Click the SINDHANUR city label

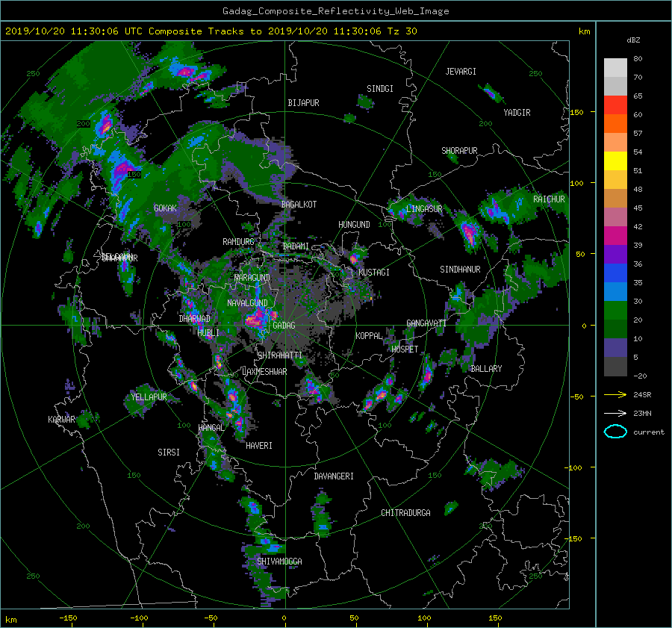click(460, 270)
